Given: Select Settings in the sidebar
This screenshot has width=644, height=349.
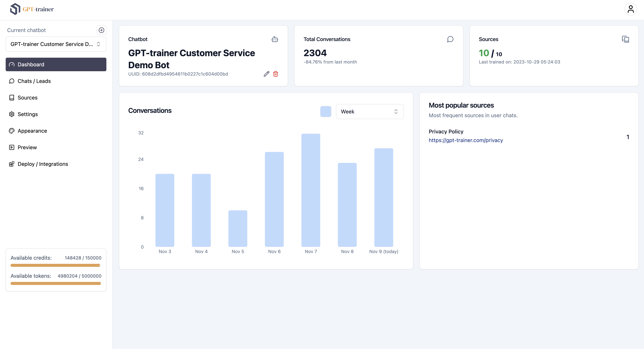Looking at the screenshot, I should 28,114.
